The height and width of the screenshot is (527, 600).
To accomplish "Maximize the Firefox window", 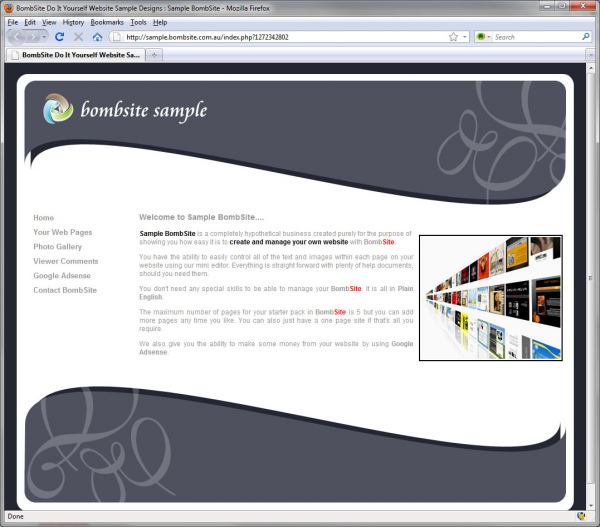I will click(x=561, y=6).
